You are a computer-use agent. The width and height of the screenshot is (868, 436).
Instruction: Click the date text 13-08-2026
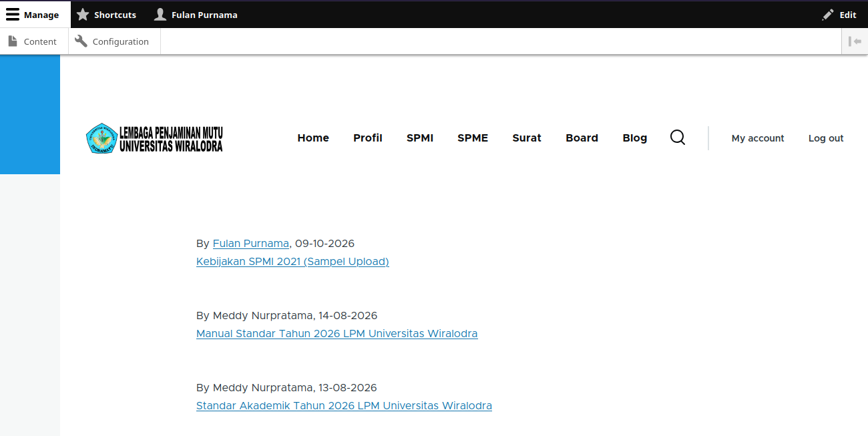tap(348, 387)
